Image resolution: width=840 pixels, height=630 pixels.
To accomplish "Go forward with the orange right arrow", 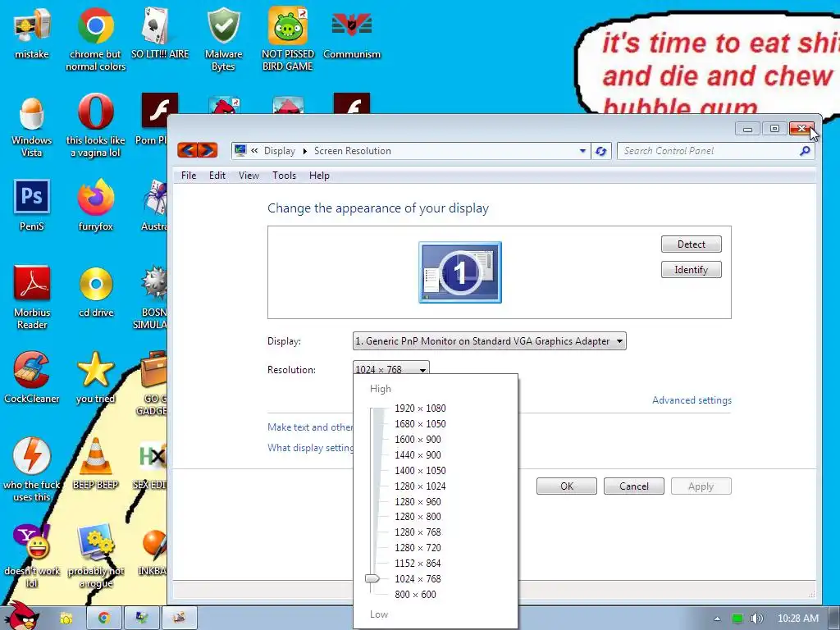I will coord(208,150).
